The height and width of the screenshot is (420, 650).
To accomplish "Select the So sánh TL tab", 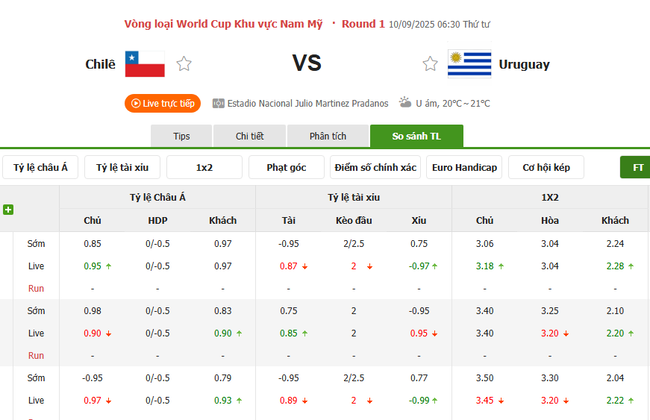I will (x=416, y=136).
